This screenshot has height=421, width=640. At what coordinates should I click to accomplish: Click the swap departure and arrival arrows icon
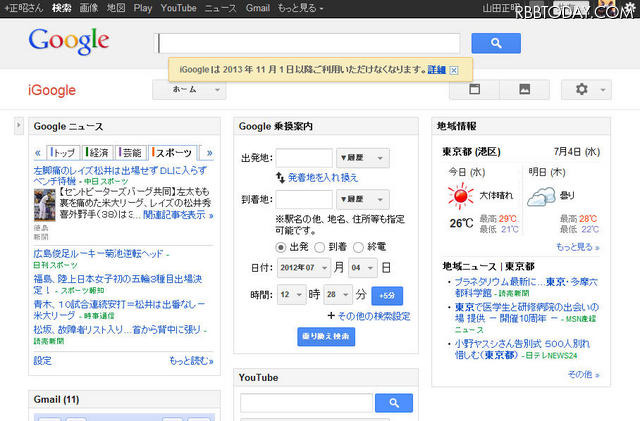click(280, 177)
